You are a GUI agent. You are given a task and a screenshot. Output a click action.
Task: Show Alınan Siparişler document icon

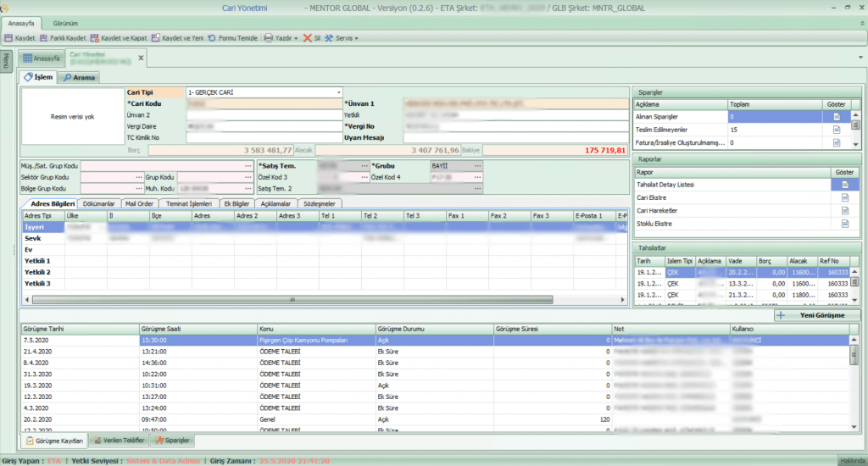coord(837,117)
